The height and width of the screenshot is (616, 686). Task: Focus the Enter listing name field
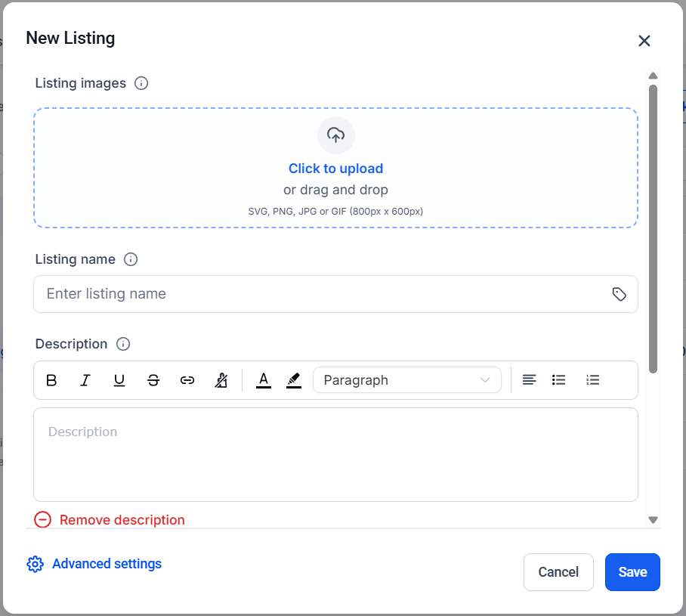coord(335,294)
